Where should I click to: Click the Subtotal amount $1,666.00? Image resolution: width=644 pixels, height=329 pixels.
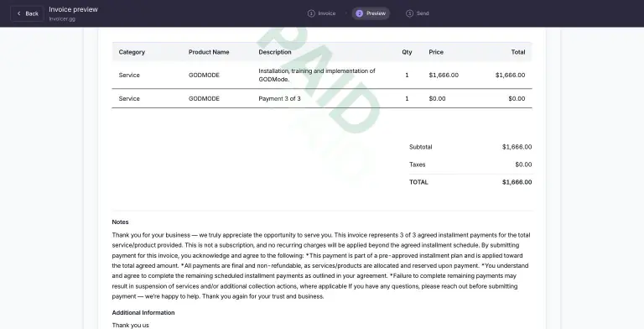point(517,147)
